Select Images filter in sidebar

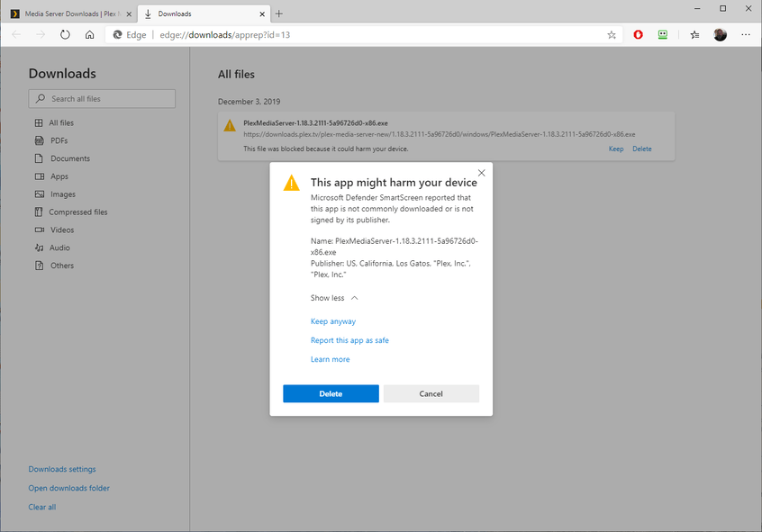click(x=63, y=194)
